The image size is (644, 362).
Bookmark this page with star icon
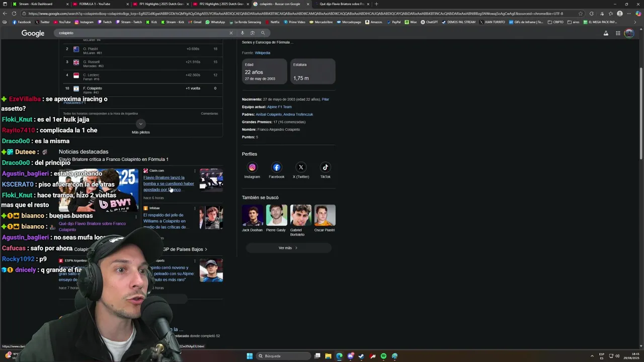[x=581, y=14]
